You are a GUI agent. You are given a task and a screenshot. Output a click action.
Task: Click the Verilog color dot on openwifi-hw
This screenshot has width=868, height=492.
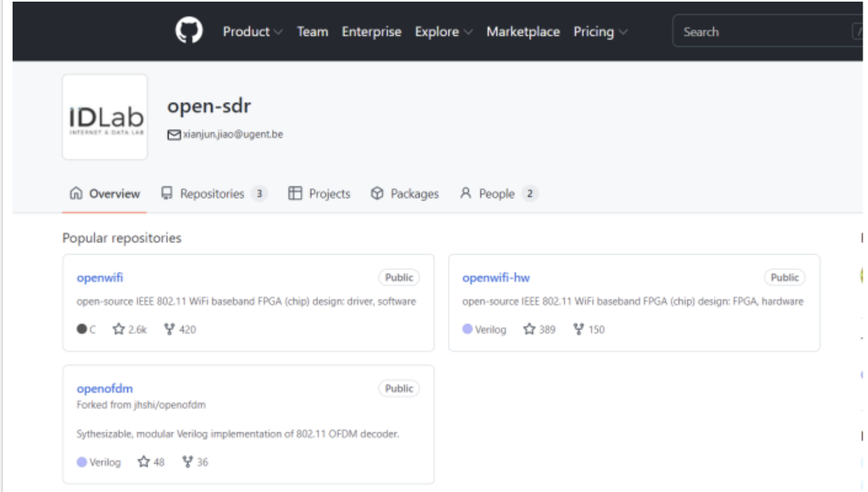click(467, 329)
